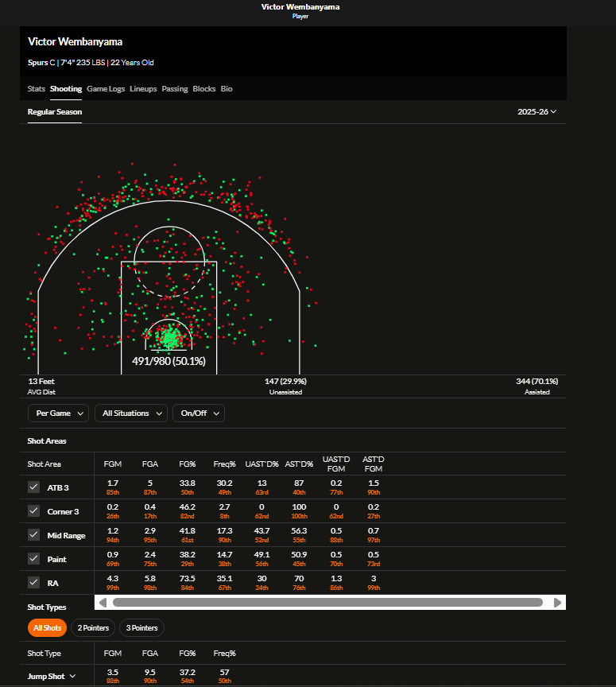Image resolution: width=616 pixels, height=687 pixels.
Task: Click the Paint FG% value 38.2
Action: pyautogui.click(x=187, y=555)
